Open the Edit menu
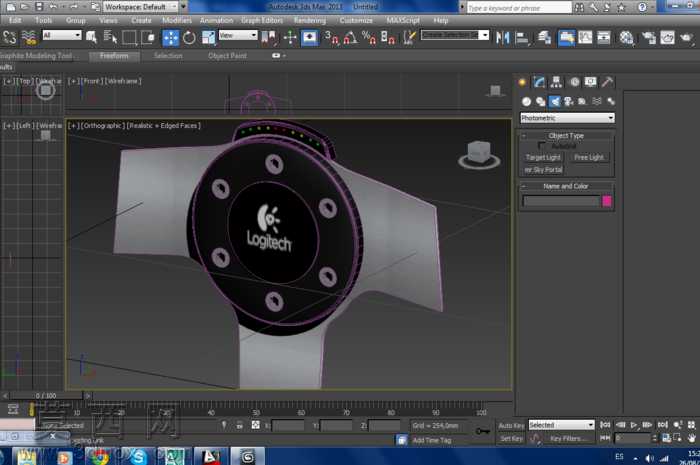 pos(15,20)
